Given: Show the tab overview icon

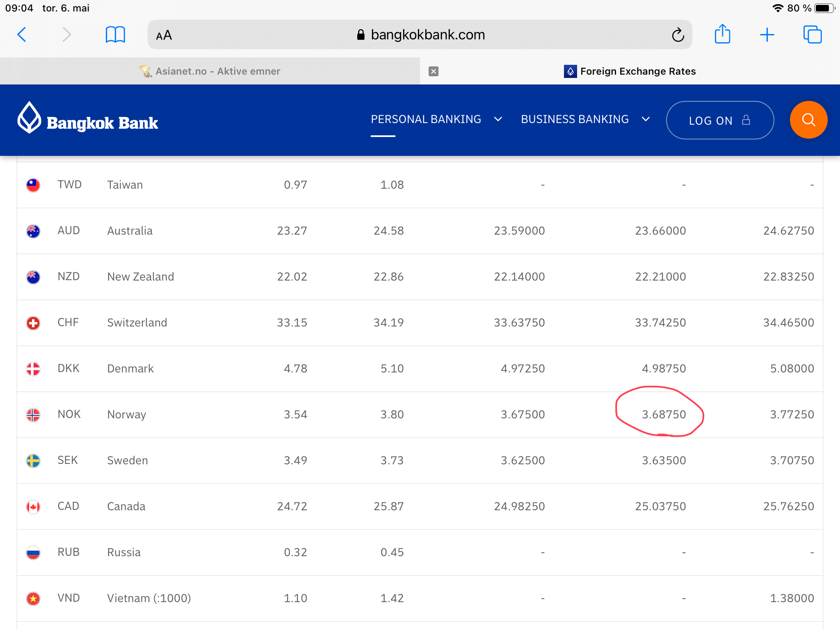Looking at the screenshot, I should 812,34.
